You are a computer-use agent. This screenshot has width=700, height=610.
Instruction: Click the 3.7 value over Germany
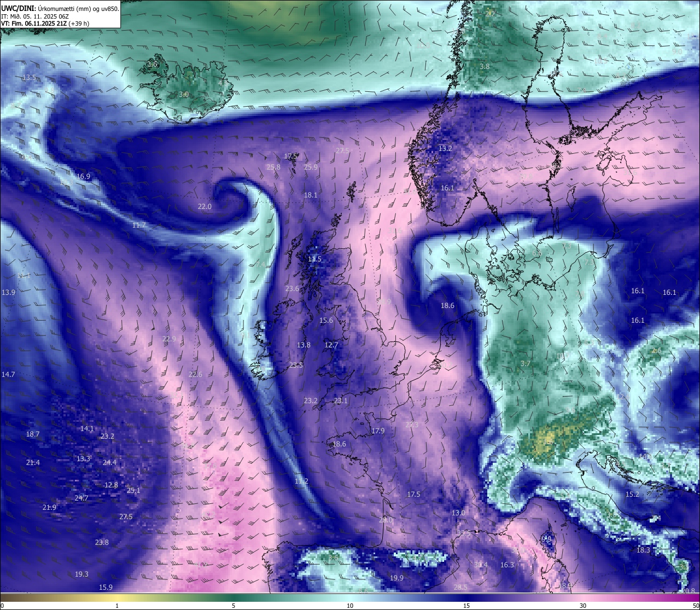pos(526,364)
